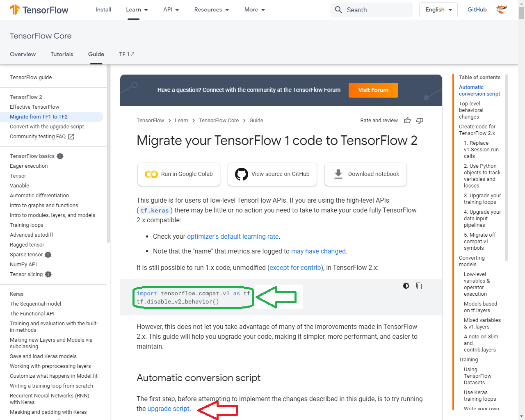The image size is (525, 420).
Task: Open Convert with the upgrade script
Action: [47, 127]
